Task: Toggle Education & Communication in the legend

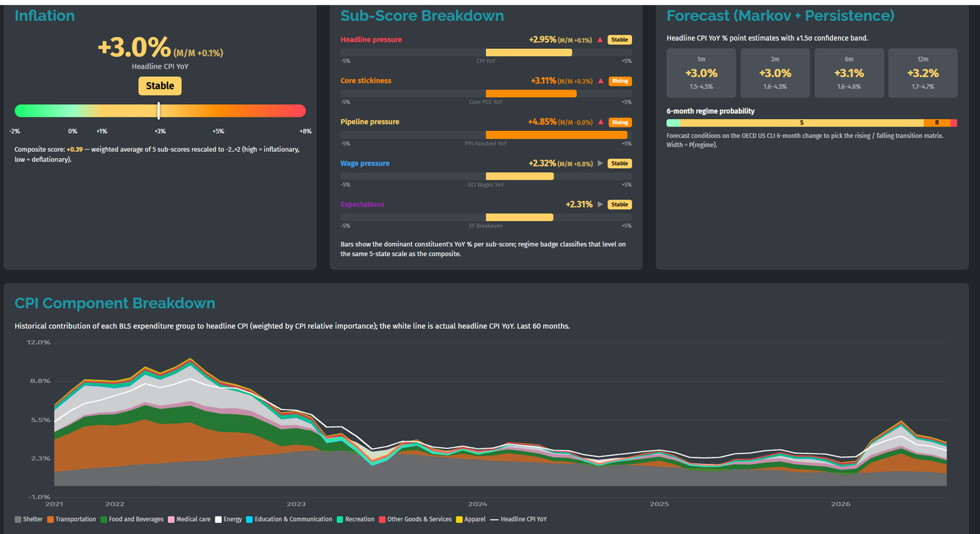Action: 289,519
